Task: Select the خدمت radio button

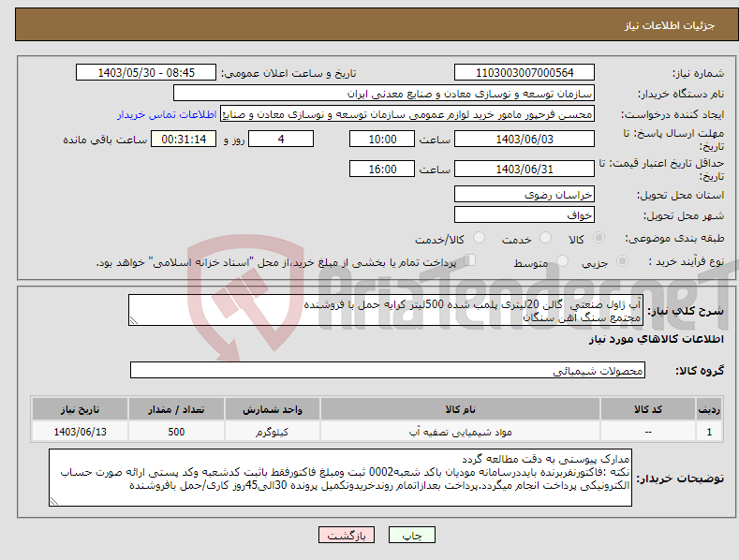Action: pyautogui.click(x=545, y=238)
